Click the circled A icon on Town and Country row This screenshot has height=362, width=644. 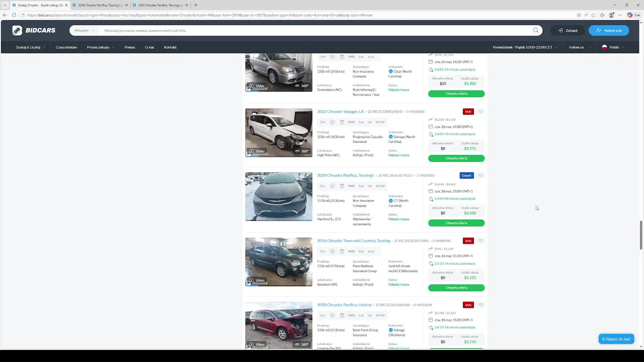(x=332, y=251)
